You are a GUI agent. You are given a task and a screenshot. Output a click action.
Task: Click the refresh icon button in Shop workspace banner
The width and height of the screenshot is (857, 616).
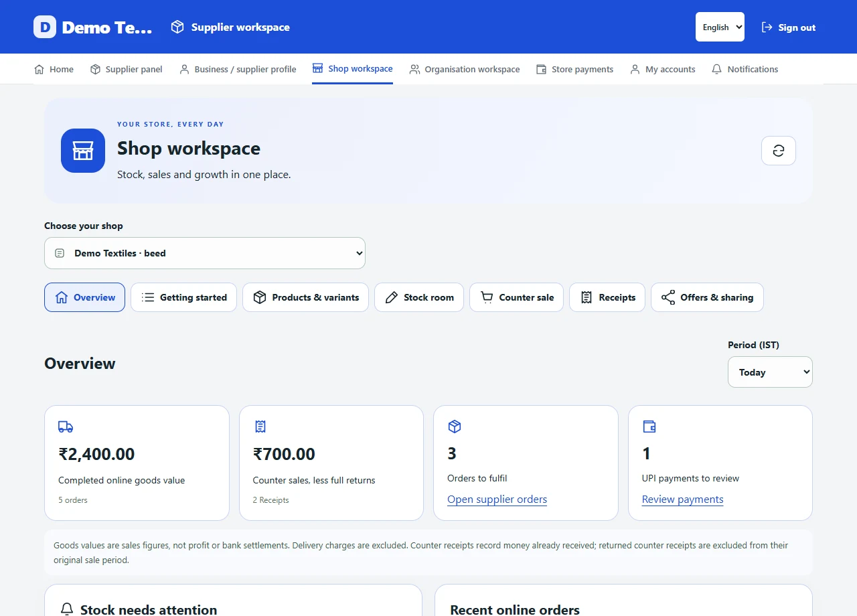(778, 151)
